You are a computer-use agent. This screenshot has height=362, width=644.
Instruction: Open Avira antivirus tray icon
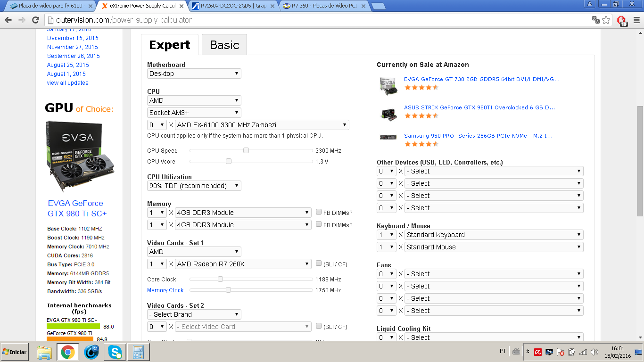(x=537, y=352)
